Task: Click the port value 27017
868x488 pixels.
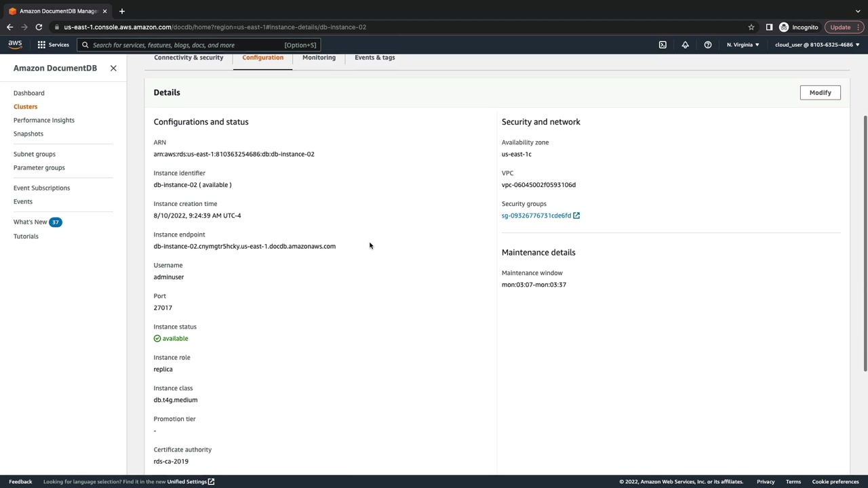Action: 163,308
